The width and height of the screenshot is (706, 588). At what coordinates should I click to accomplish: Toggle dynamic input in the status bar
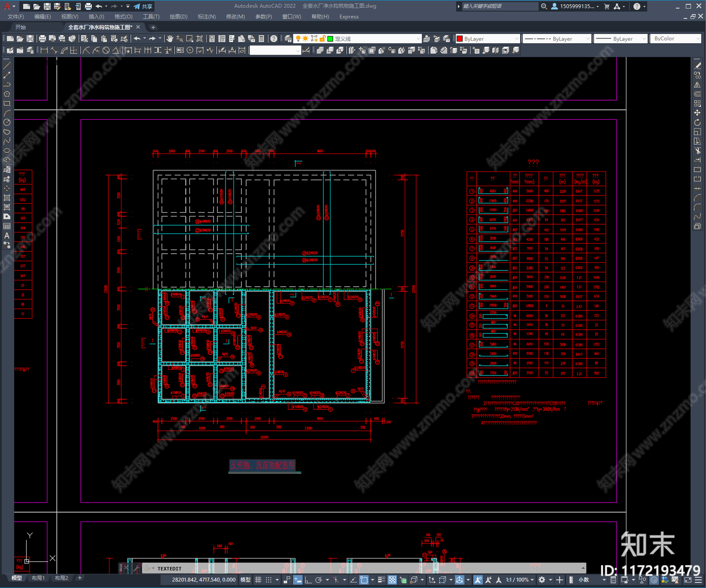coord(298,580)
